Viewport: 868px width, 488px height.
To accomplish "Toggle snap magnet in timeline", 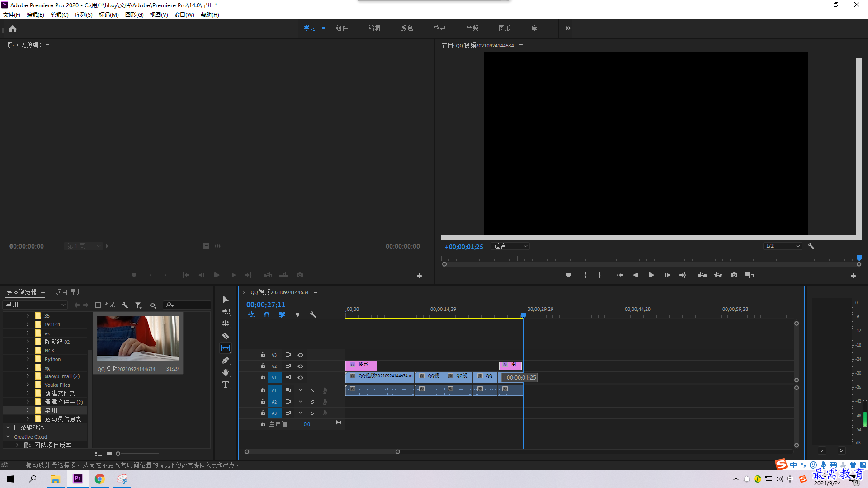I will point(267,314).
